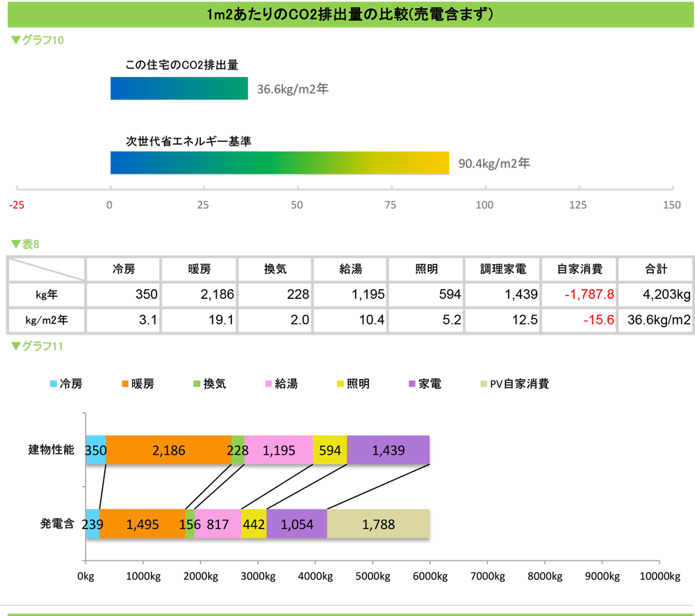Click the 8000kg axis label

(545, 576)
